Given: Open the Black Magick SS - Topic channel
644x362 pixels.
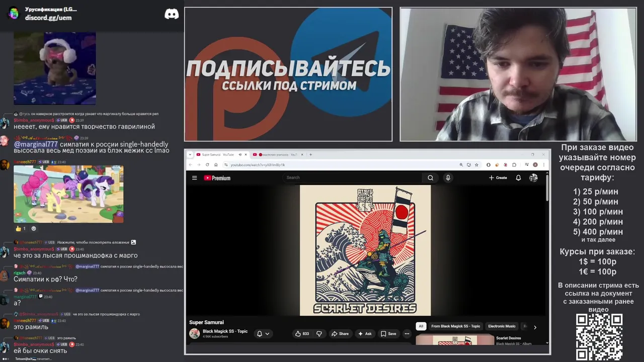Looking at the screenshot, I should tap(225, 331).
